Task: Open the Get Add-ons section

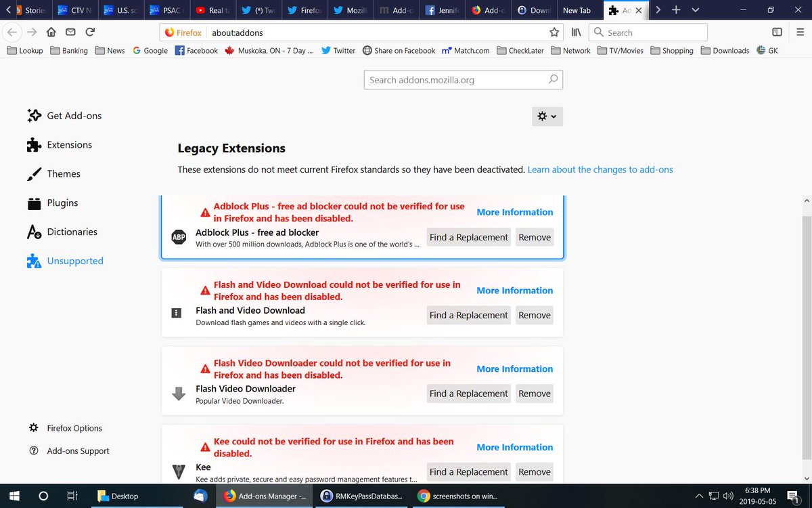Action: [64, 116]
